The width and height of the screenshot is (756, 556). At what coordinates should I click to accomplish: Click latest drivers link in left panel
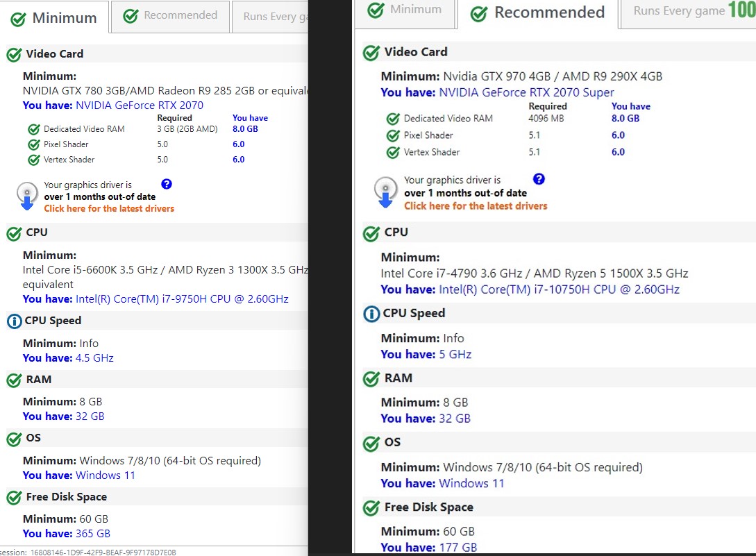click(x=109, y=209)
